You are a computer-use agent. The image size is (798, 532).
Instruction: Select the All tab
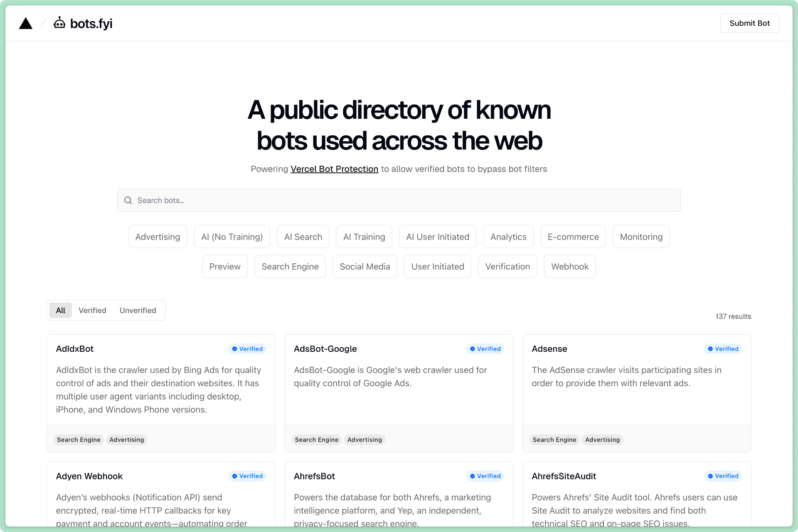pos(61,310)
